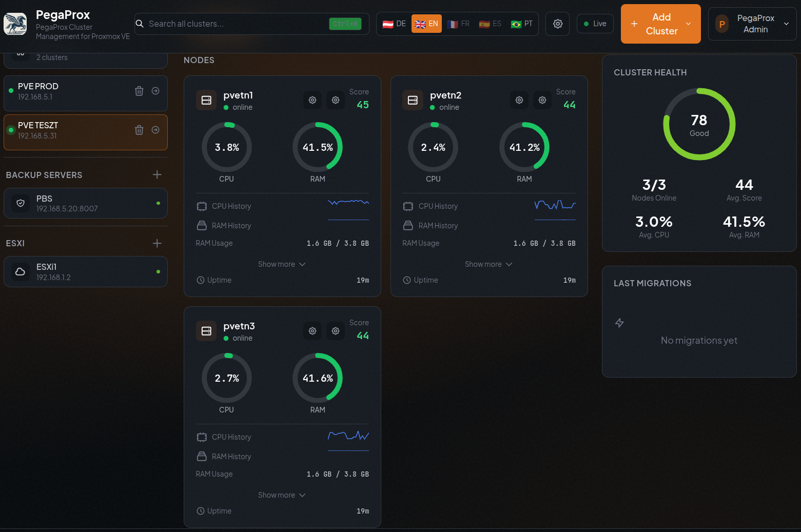Click the server icon on pvetn3 card
The width and height of the screenshot is (801, 532).
coord(206,331)
